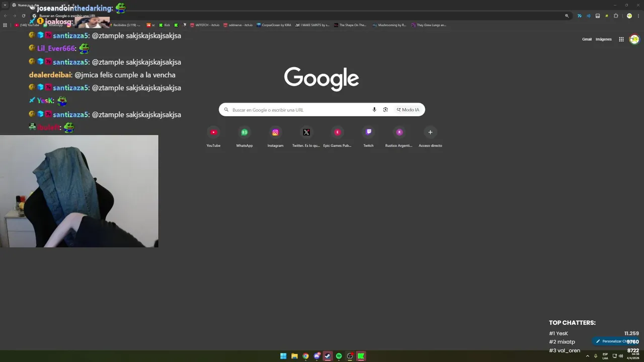Screen dimensions: 644x362
Task: Open the Kick app from taskbar
Action: 361,356
